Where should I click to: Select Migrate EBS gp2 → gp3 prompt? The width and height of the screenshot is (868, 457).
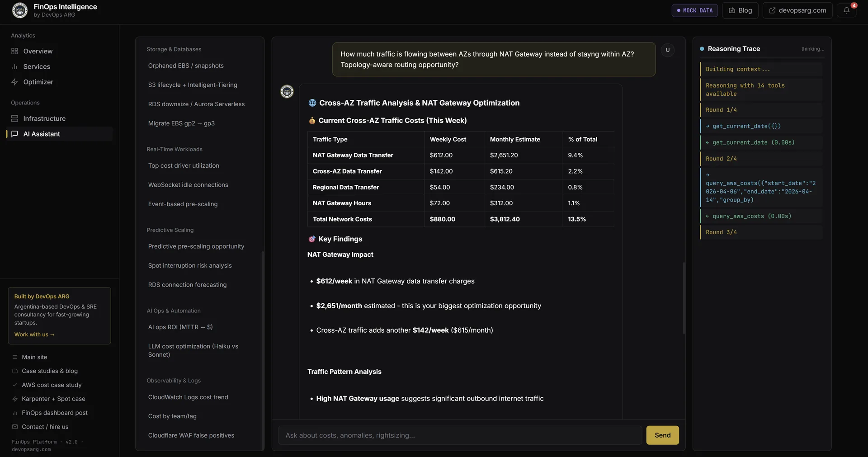199,123
